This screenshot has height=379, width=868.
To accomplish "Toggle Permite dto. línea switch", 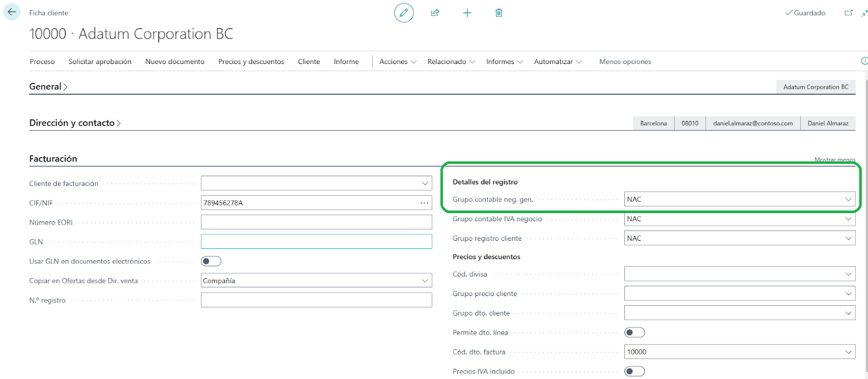I will (635, 332).
